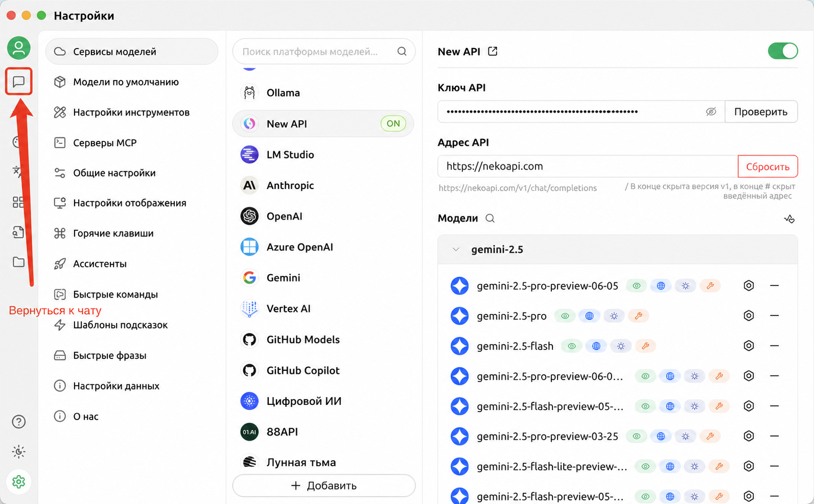Open the mini apps grid icon
The height and width of the screenshot is (504, 814).
[x=18, y=202]
